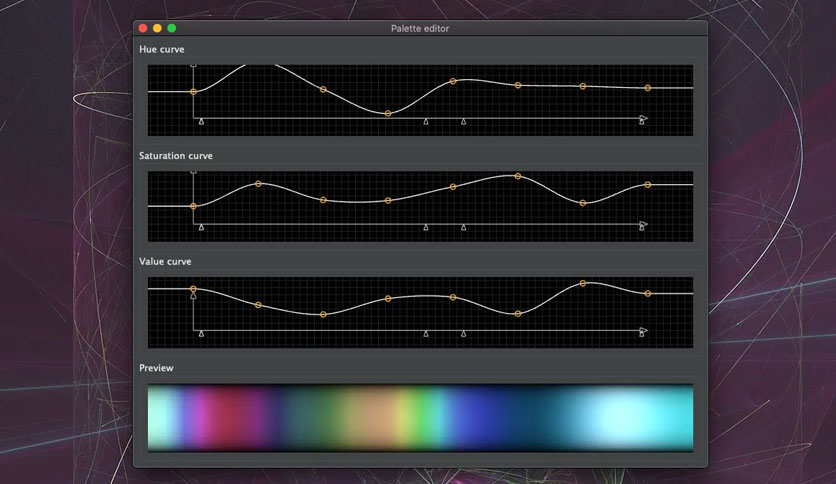This screenshot has height=484, width=836.
Task: Select the first control point on the Saturation curve
Action: [194, 206]
